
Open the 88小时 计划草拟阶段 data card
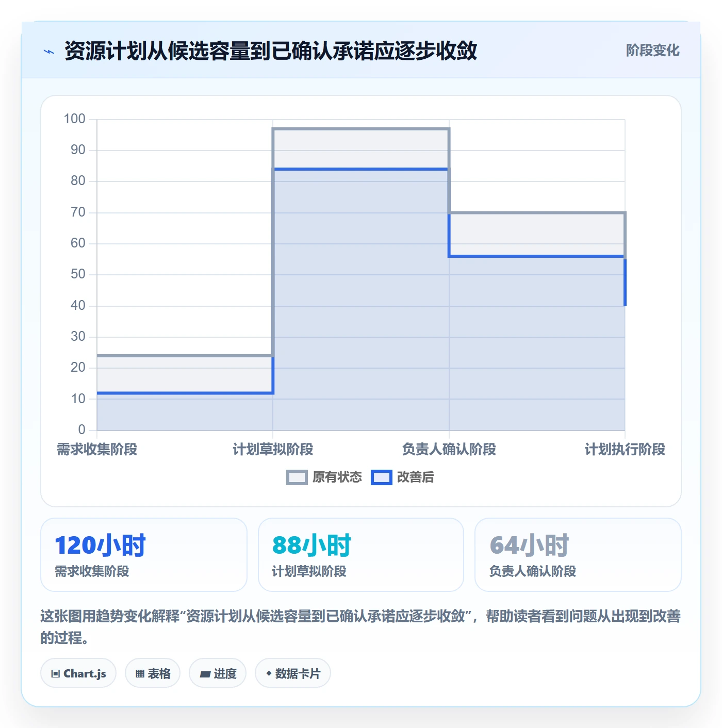361,555
